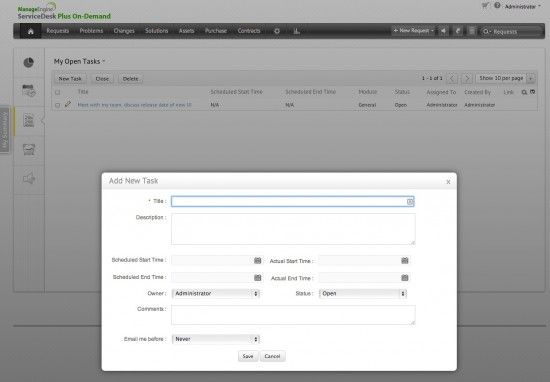This screenshot has width=550, height=382.
Task: Open the Home icon in the navigation bar
Action: [31, 31]
